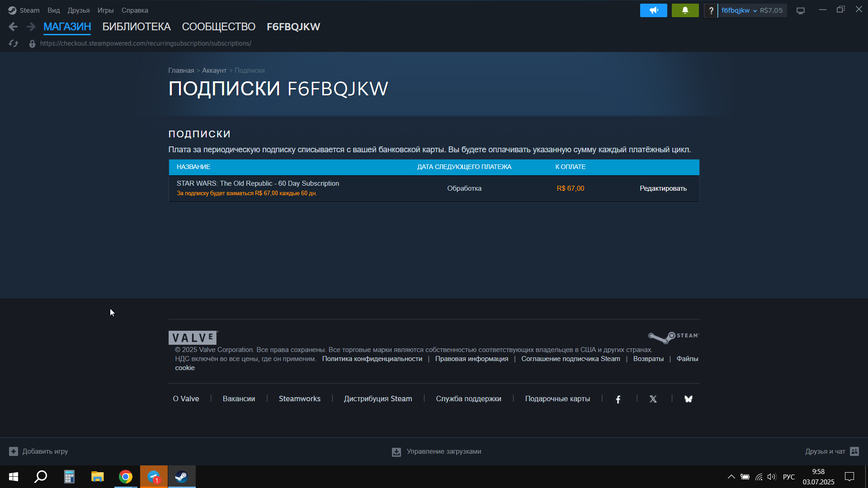Open the Windows notification center icon
The width and height of the screenshot is (868, 488).
849,477
